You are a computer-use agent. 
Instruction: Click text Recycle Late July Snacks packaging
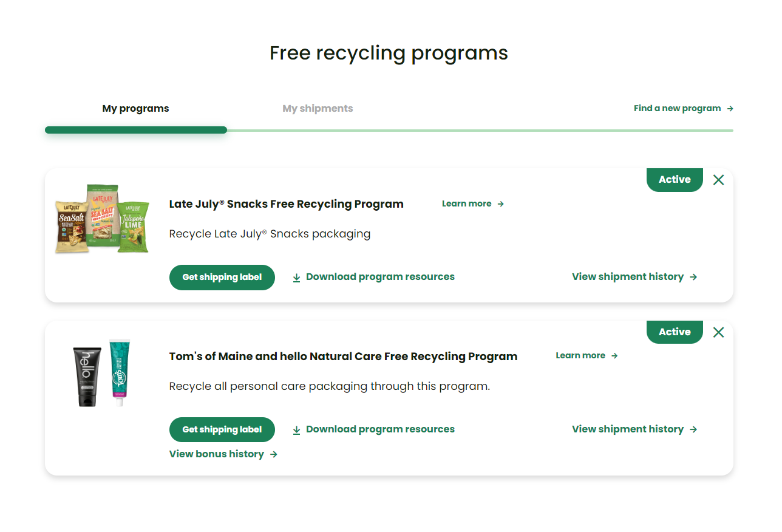(270, 234)
